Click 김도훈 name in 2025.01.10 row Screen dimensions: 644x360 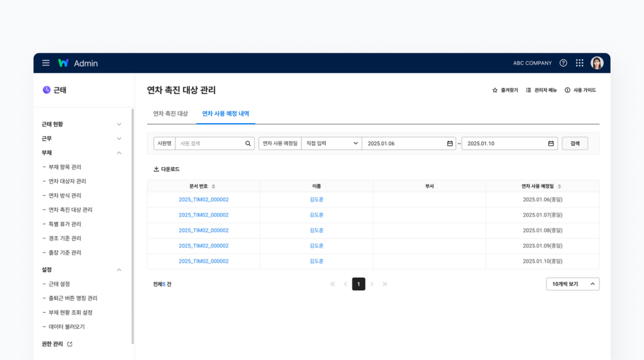(316, 261)
